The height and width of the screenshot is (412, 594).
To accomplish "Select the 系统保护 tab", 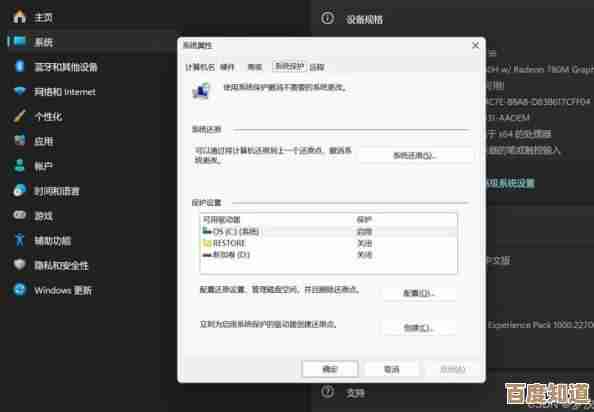I will click(x=289, y=67).
